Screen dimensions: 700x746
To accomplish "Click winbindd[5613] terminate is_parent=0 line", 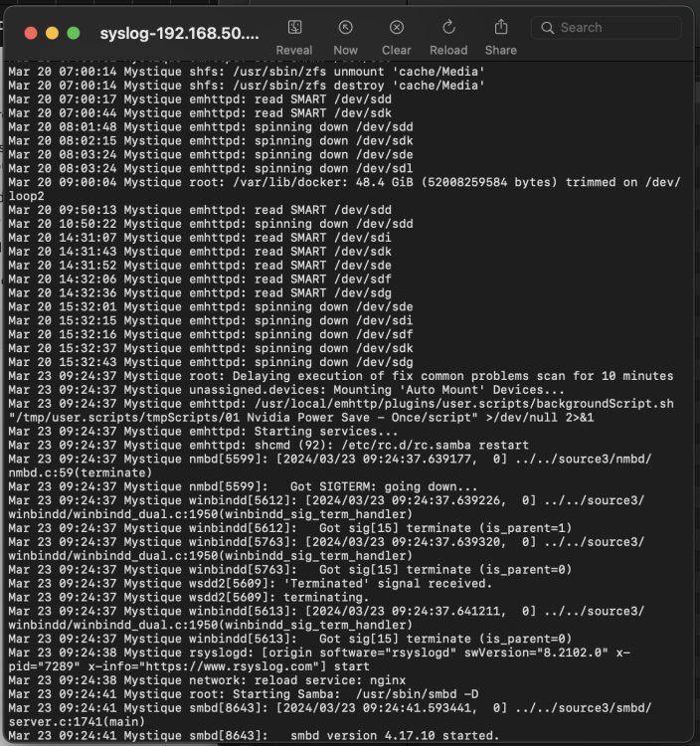I will (290, 639).
